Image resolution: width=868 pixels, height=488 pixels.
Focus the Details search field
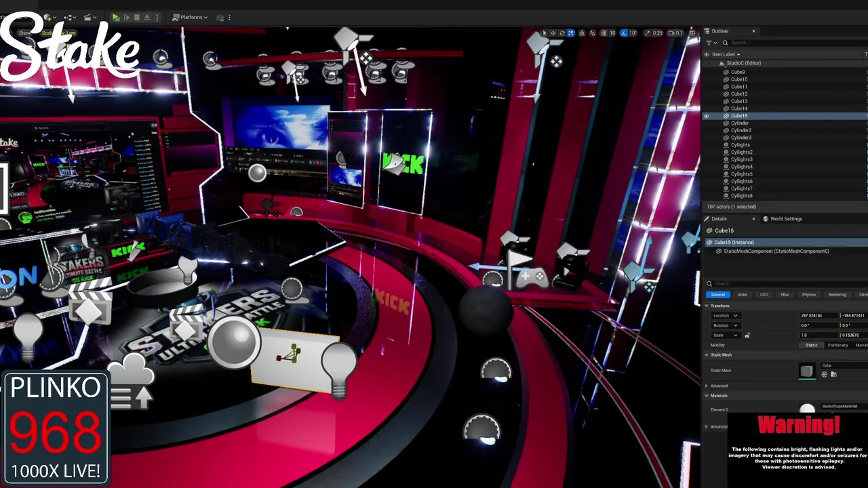pyautogui.click(x=787, y=283)
